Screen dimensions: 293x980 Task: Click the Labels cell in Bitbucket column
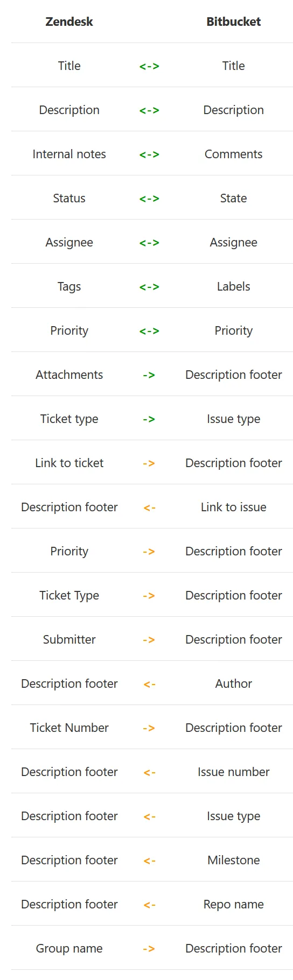[234, 286]
